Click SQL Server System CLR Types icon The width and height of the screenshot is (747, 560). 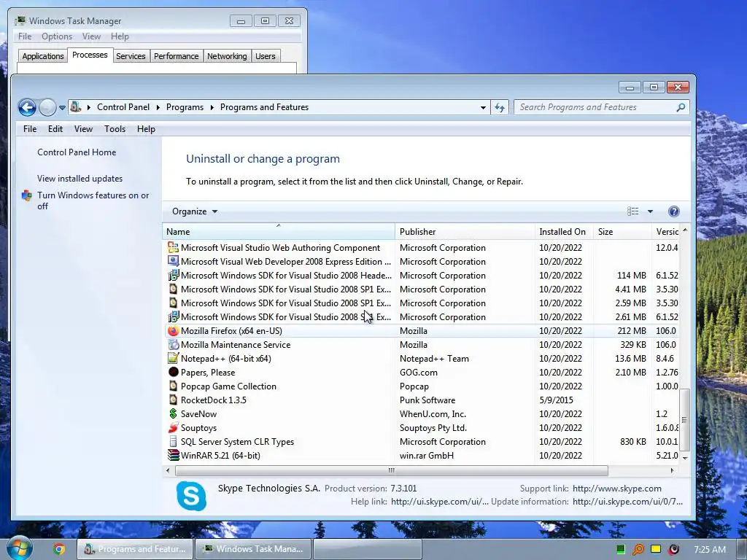(x=174, y=441)
